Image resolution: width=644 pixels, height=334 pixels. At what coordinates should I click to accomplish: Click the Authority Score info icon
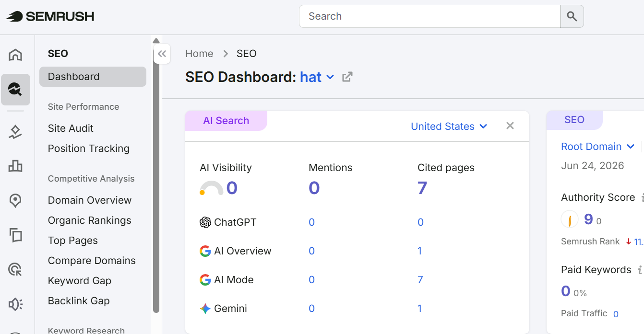(642, 197)
